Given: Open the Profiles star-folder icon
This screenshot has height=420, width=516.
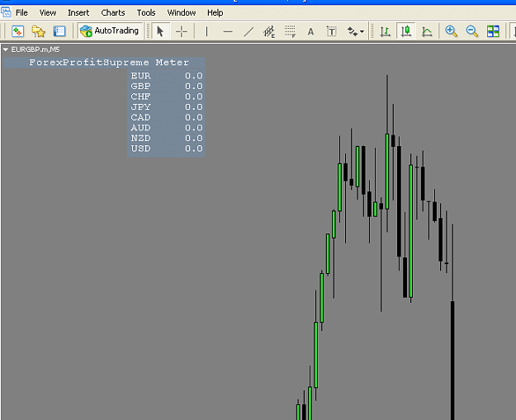Looking at the screenshot, I should [39, 31].
